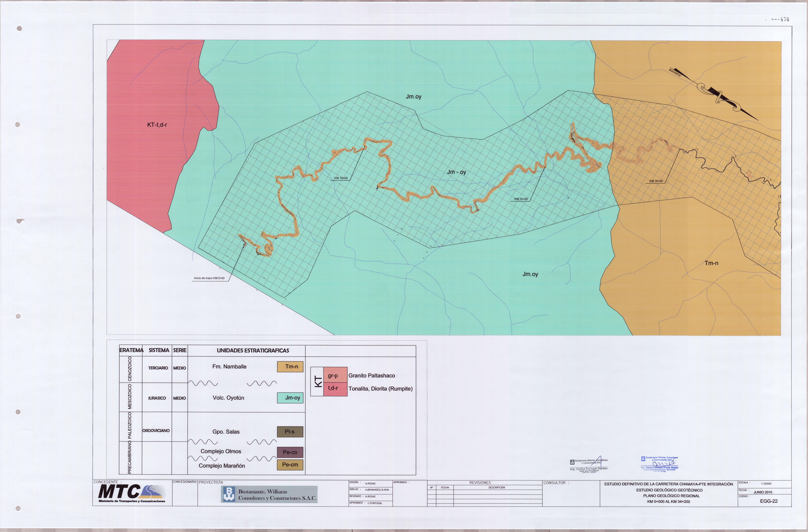Click the CONCEDENTE field label
The width and height of the screenshot is (808, 532).
click(108, 482)
